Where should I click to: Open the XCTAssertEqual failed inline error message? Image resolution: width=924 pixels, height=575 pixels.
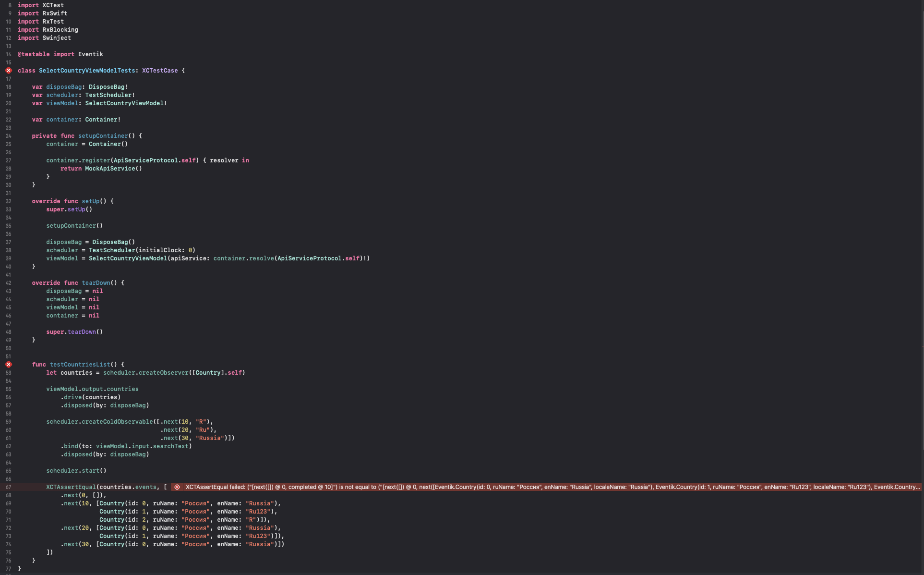[552, 487]
